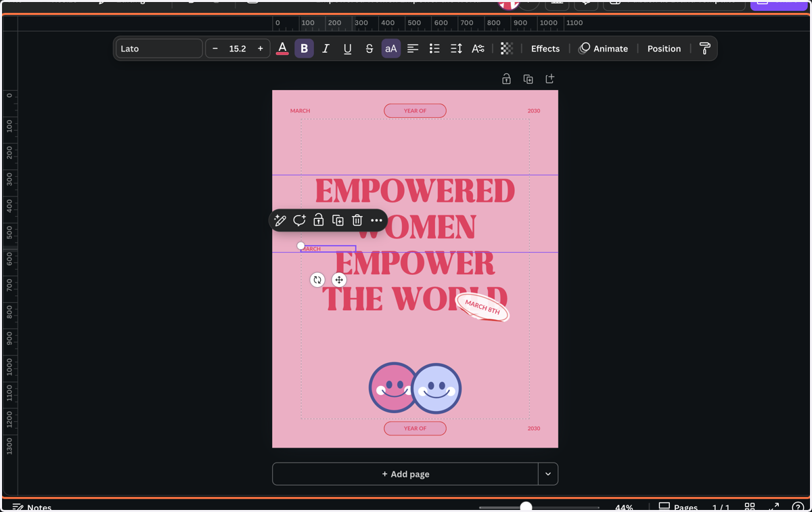
Task: Open the text color picker
Action: click(282, 49)
